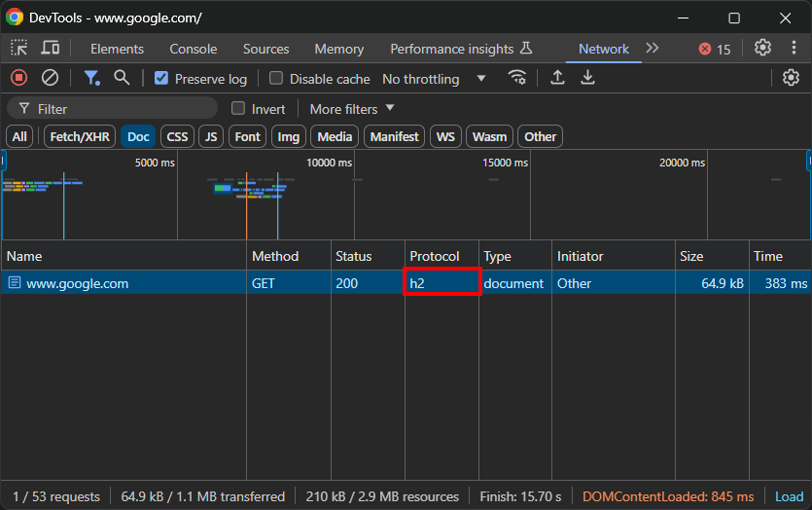Open network search magnifier
This screenshot has height=510, width=812.
(122, 78)
